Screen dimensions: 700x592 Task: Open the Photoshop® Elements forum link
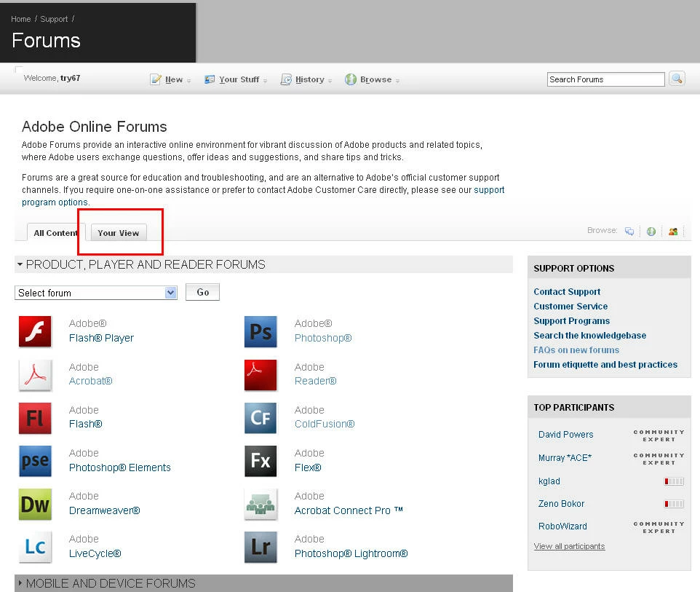(x=119, y=467)
